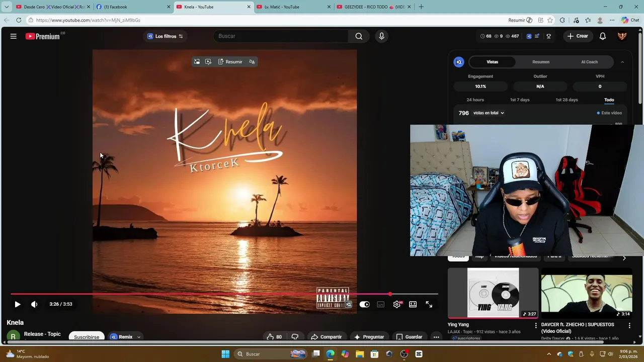Image resolution: width=644 pixels, height=362 pixels.
Task: Switch to the AI Coach tab
Action: pos(590,62)
